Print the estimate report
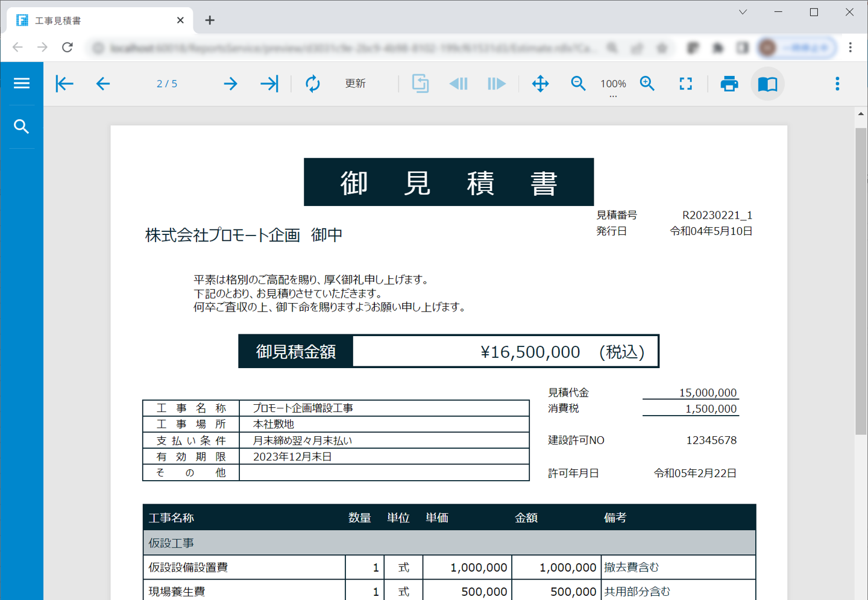Screen dimensions: 868x600 [x=729, y=84]
